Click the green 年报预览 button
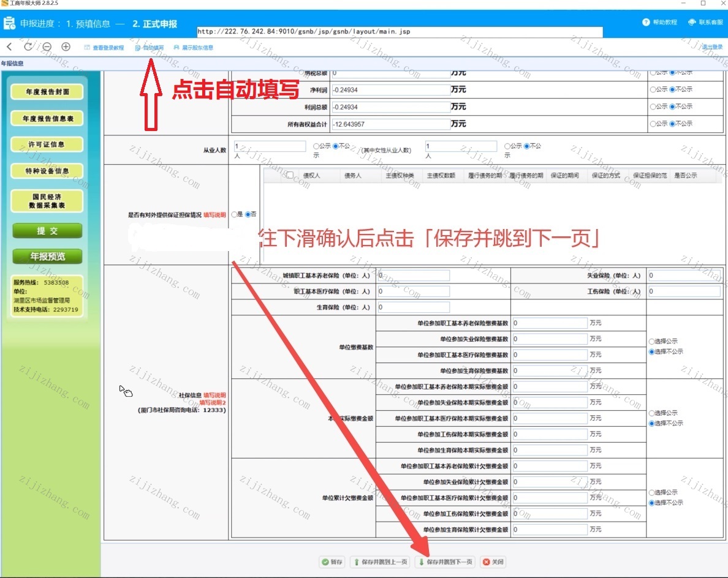Screen dimensions: 728x578 click(x=47, y=257)
